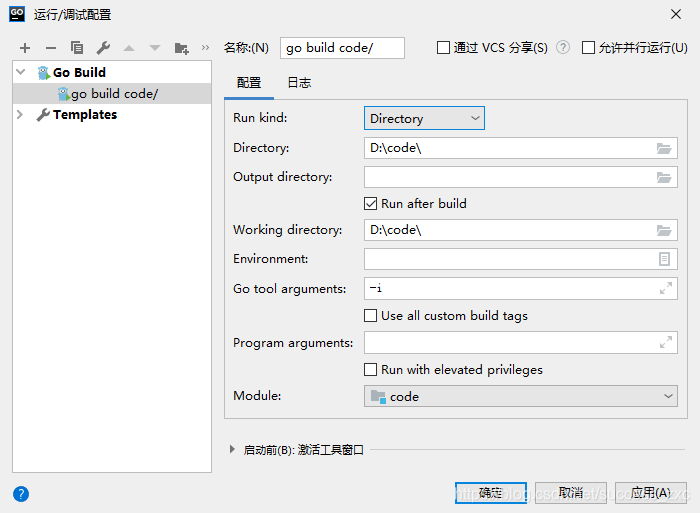Expand the Program arguments field
The image size is (700, 513).
[666, 342]
